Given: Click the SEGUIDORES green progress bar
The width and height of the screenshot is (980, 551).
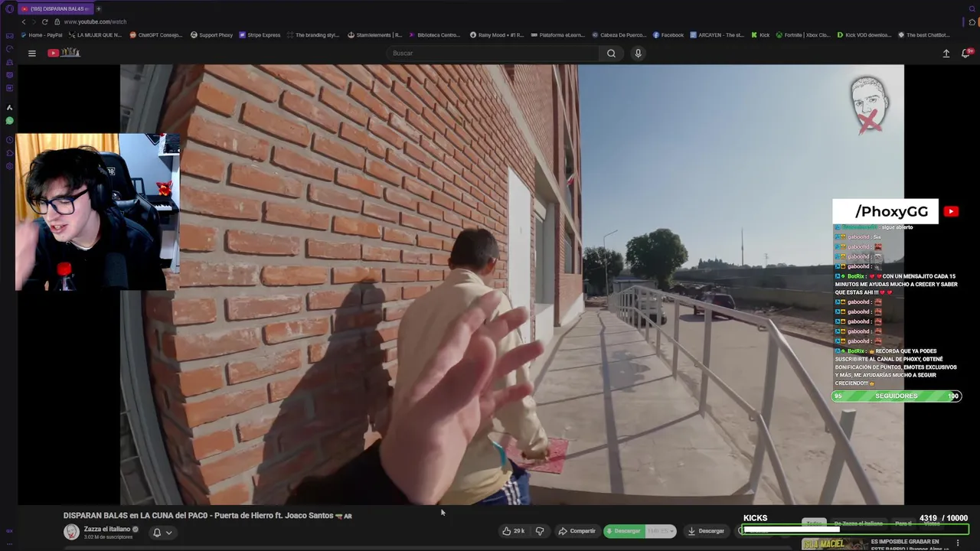Looking at the screenshot, I should click(896, 396).
